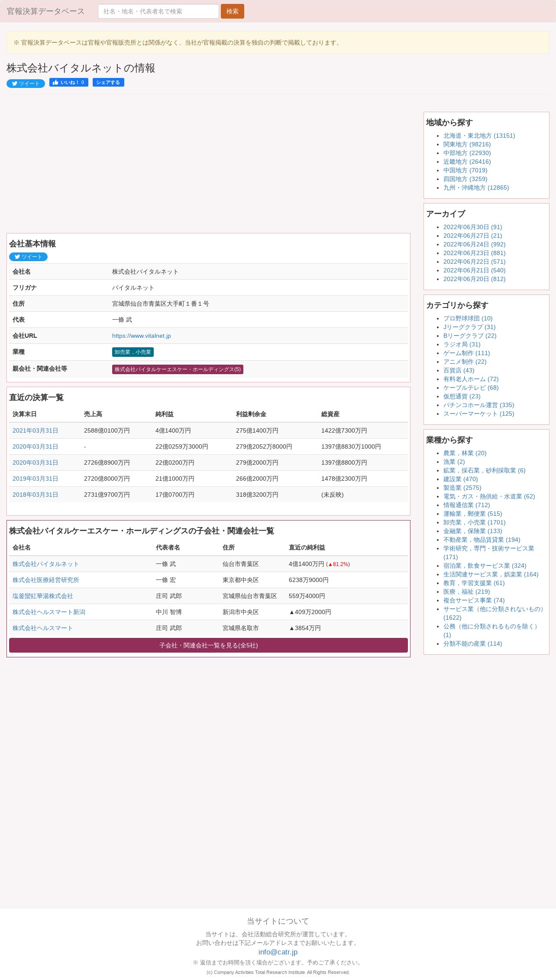The height and width of the screenshot is (980, 556).
Task: Open ラジオ局 (31) category
Action: 462,344
